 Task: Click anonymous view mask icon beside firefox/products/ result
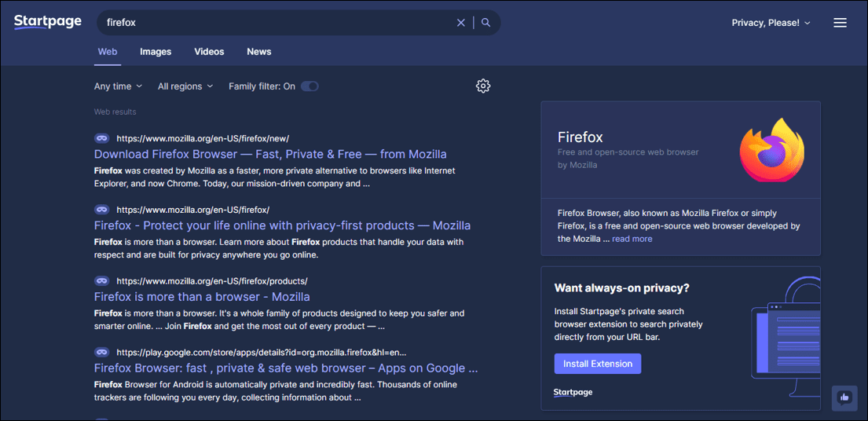(102, 281)
